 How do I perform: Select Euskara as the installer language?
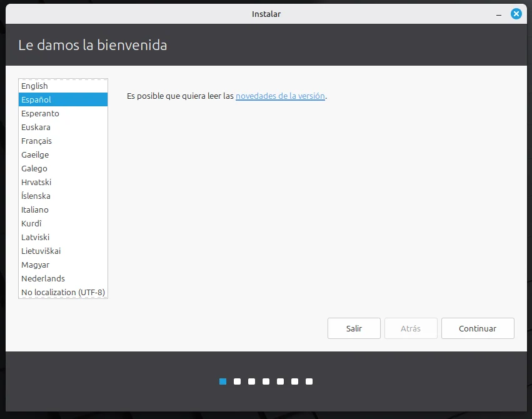[x=36, y=127]
